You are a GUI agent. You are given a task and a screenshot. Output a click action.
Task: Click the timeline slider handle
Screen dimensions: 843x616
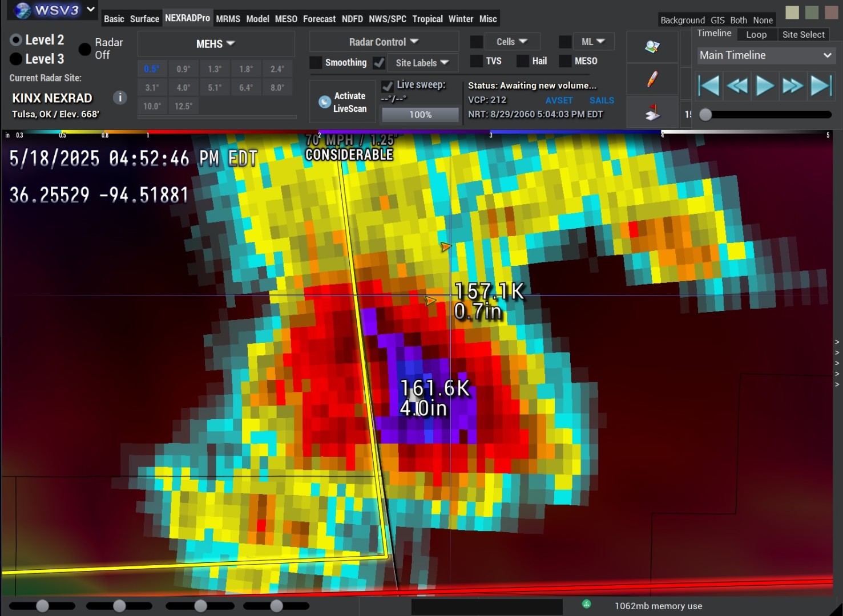point(706,115)
